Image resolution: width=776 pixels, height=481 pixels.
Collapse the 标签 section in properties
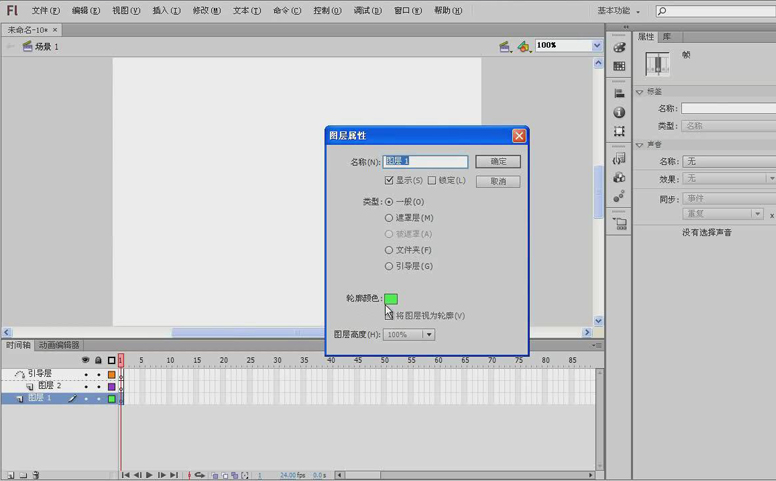point(640,91)
